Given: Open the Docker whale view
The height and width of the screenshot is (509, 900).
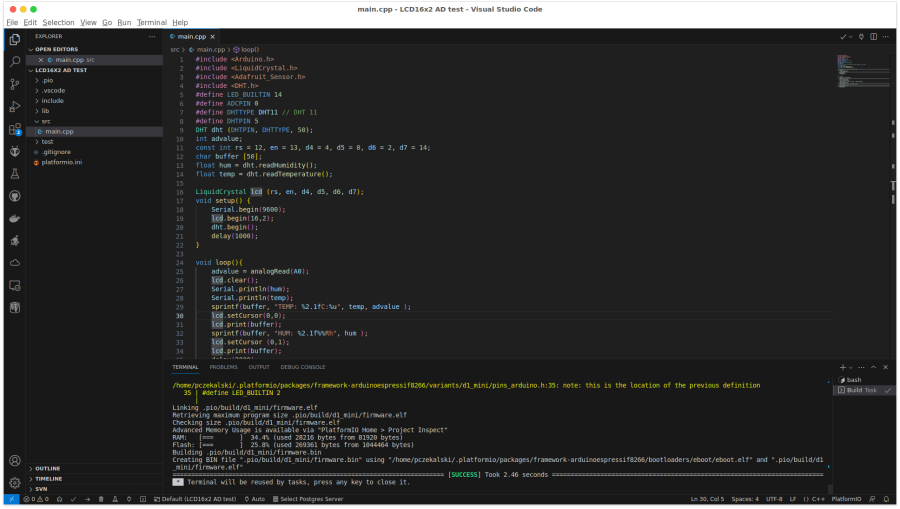Looking at the screenshot, I should click(14, 218).
